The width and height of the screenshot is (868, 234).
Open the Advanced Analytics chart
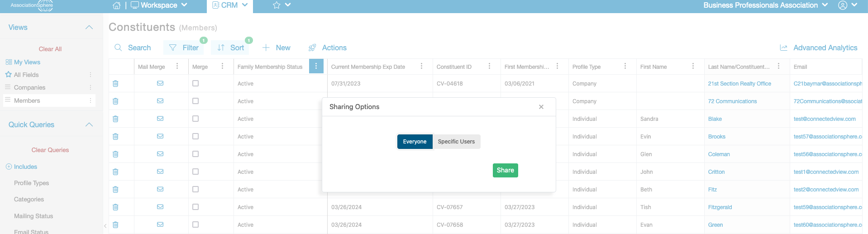click(819, 48)
